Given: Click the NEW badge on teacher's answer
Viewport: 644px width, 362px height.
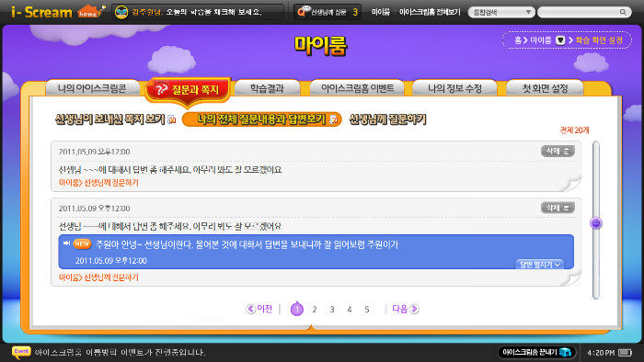Looking at the screenshot, I should coord(82,243).
